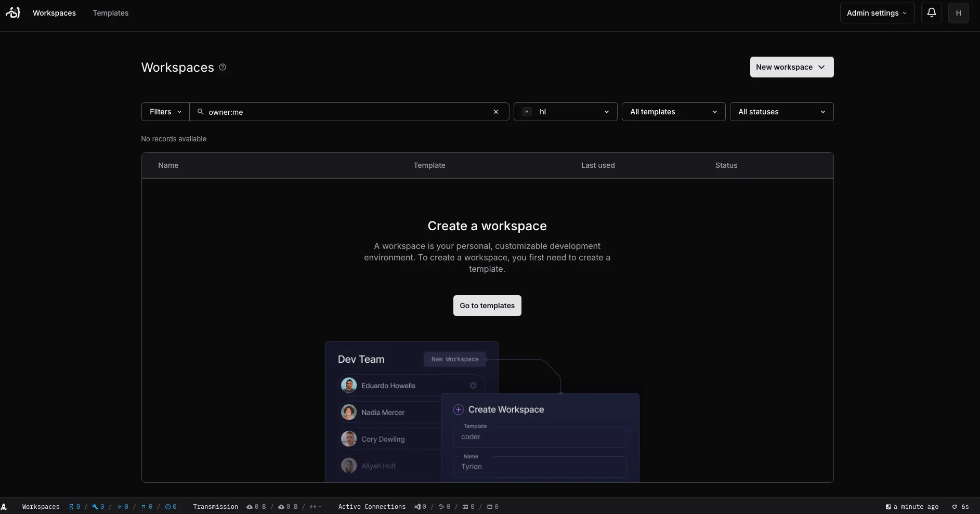Click the wrench icon in status bar
The image size is (980, 514).
click(95, 507)
